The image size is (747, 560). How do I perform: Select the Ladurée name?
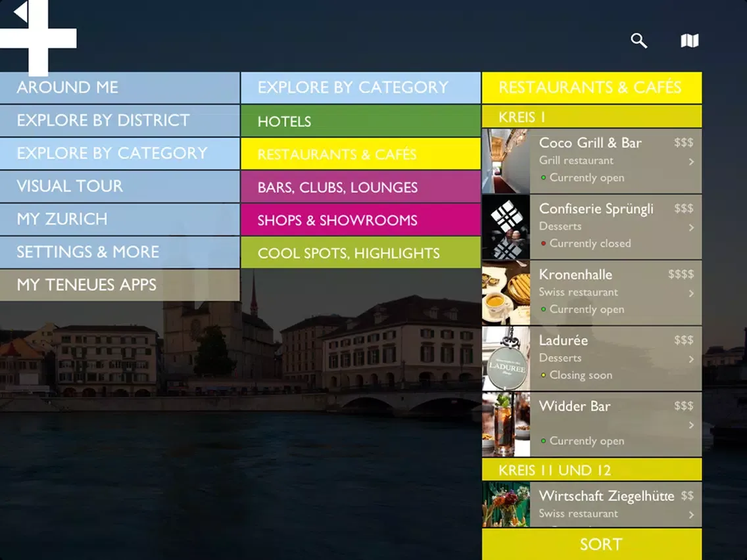click(x=563, y=340)
